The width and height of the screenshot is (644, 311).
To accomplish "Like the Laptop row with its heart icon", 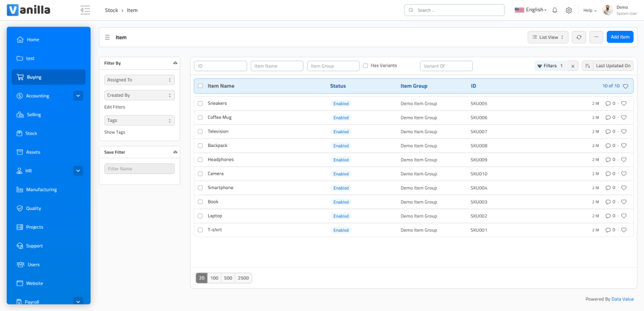I will [x=624, y=216].
